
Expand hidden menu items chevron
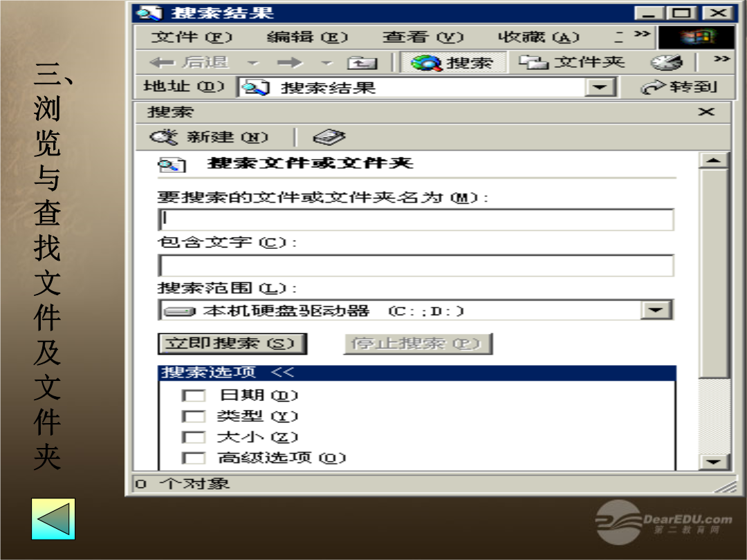click(642, 34)
